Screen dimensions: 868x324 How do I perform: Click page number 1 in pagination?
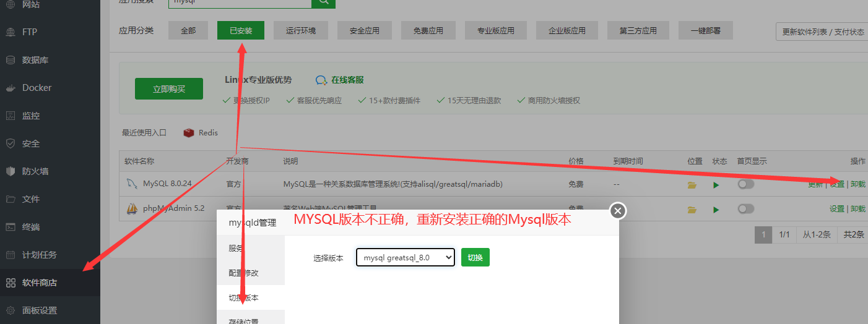764,235
